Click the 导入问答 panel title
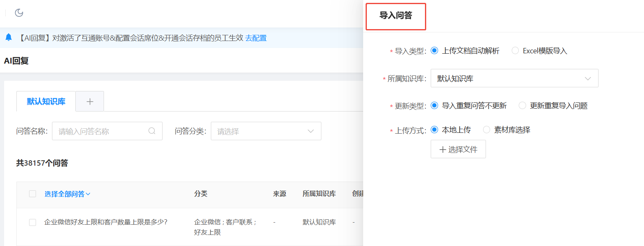644x246 pixels. (x=395, y=16)
